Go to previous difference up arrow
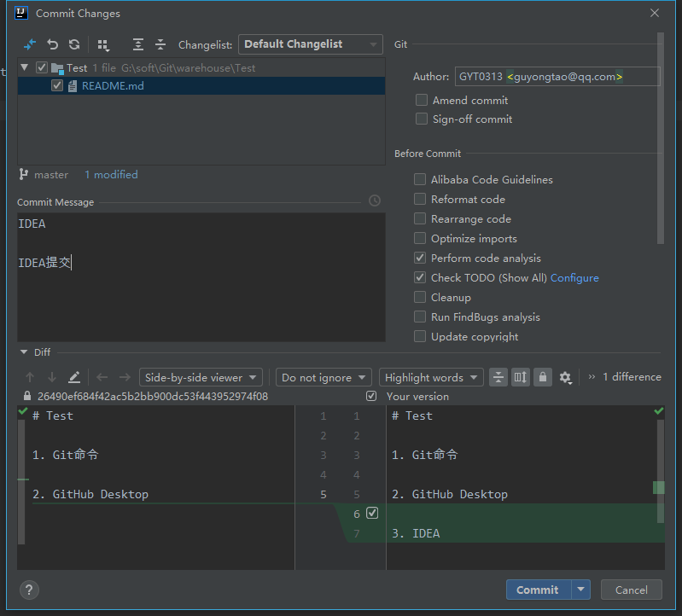The width and height of the screenshot is (682, 616). (30, 377)
